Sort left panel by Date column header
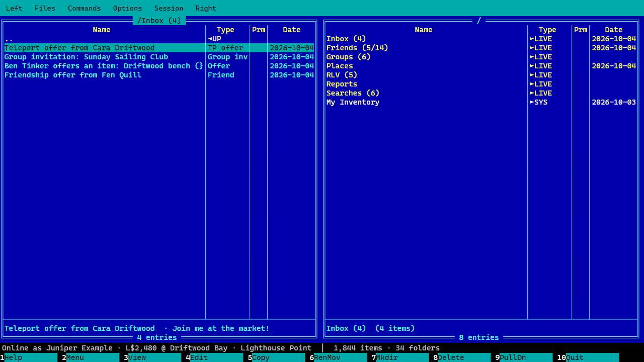The width and height of the screenshot is (644, 362). click(292, 30)
